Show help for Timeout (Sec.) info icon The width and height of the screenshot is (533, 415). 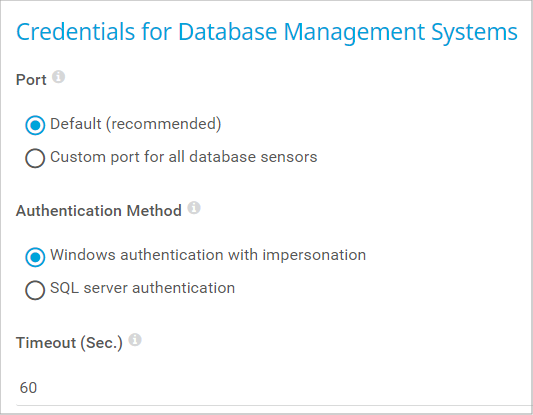coord(135,340)
